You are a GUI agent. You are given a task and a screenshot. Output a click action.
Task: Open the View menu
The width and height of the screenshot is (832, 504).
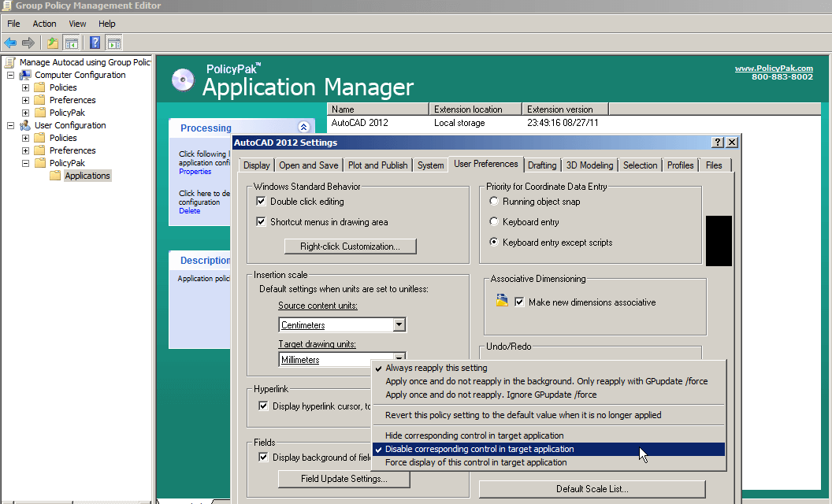[x=77, y=24]
